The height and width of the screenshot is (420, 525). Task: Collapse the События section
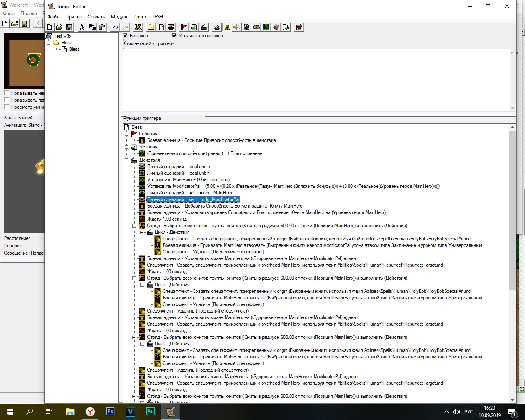(127, 134)
